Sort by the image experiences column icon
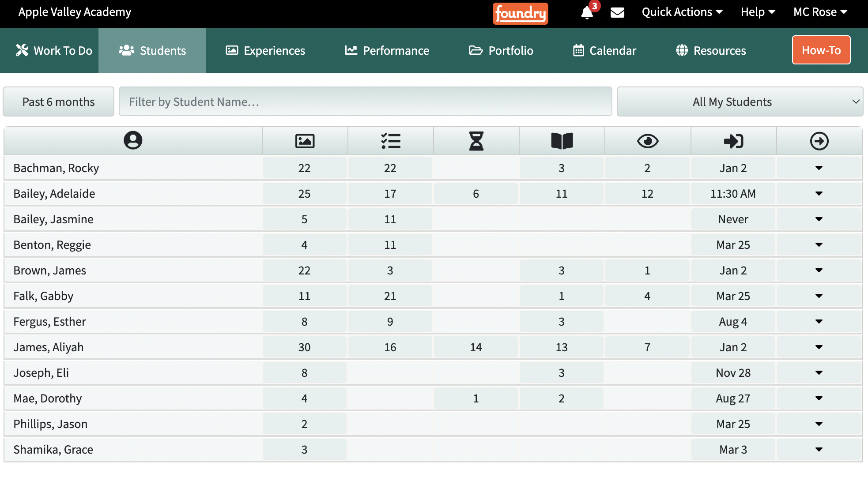Image resolution: width=868 pixels, height=496 pixels. (305, 141)
